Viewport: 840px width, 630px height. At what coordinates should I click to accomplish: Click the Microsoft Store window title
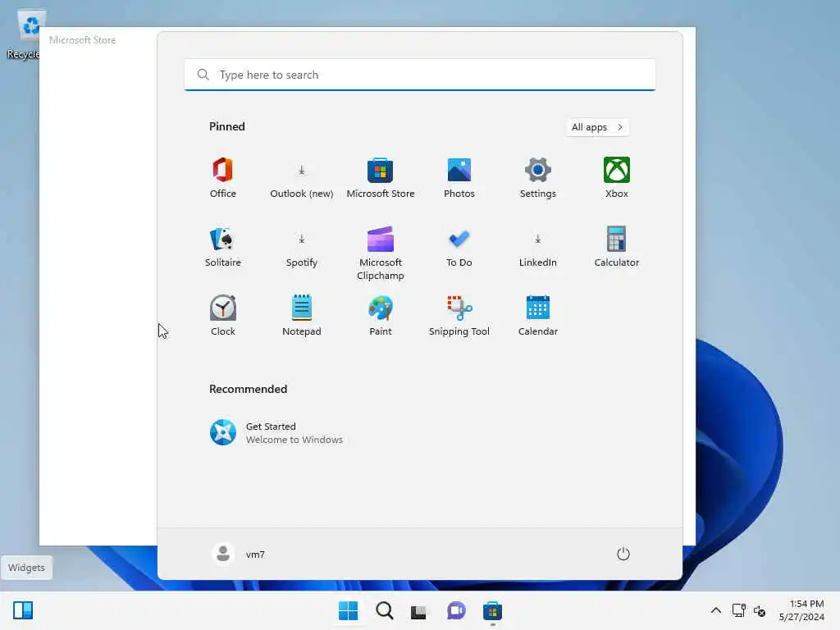click(83, 40)
